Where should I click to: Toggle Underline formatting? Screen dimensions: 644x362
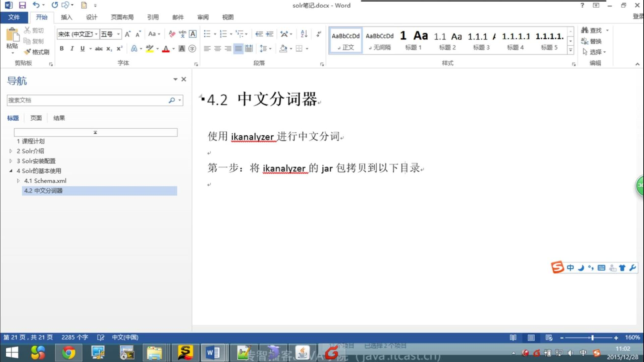tap(82, 49)
